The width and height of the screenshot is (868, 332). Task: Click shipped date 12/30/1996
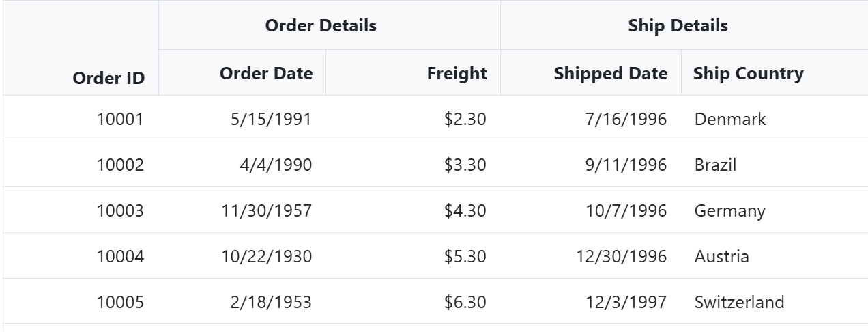pyautogui.click(x=621, y=256)
